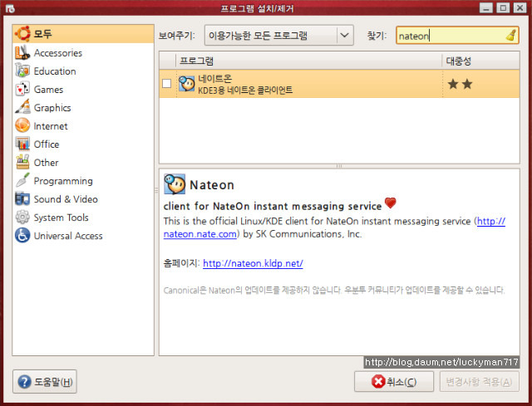Minimize the 프로그램 설치/제거 window
The width and height of the screenshot is (532, 406).
click(485, 7)
